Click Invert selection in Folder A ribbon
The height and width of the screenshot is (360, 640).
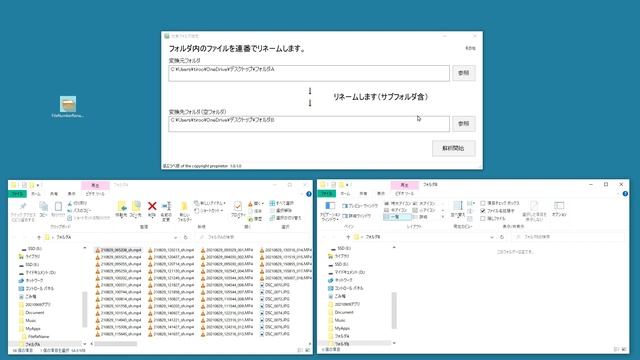point(285,218)
